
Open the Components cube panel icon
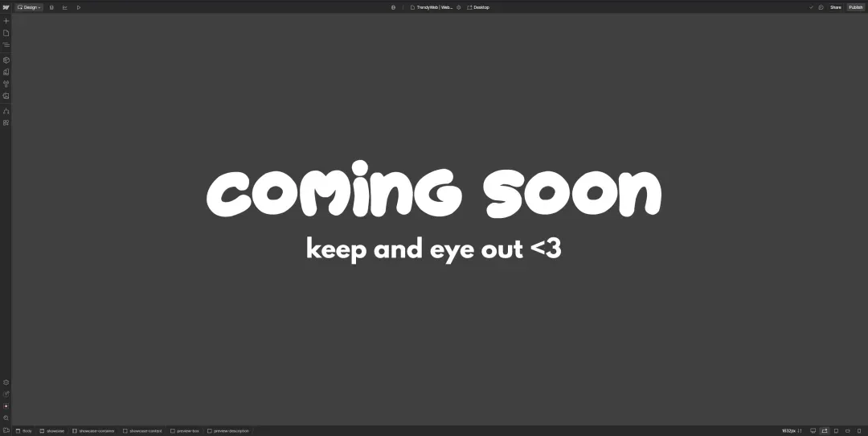(6, 60)
